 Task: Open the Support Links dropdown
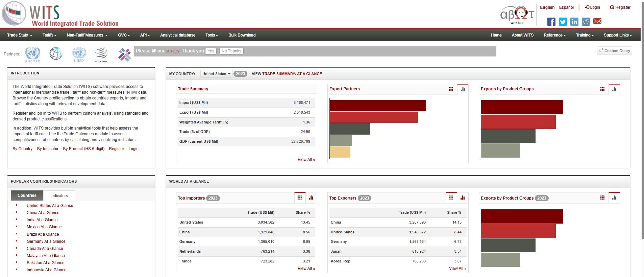click(x=618, y=35)
